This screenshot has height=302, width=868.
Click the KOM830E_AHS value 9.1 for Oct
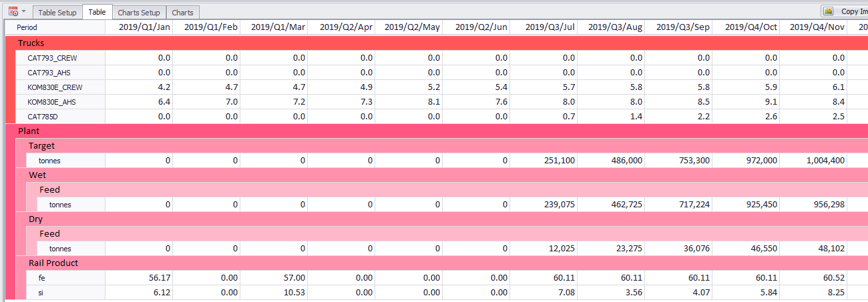[x=746, y=101]
